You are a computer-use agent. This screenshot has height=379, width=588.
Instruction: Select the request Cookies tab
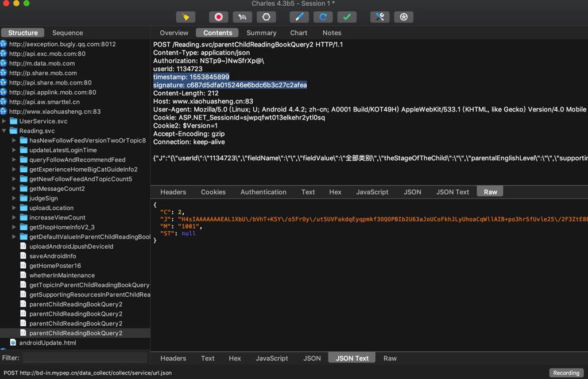213,192
